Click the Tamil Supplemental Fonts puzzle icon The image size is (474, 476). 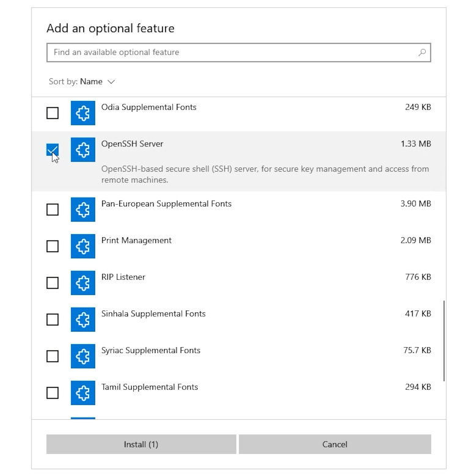click(83, 393)
